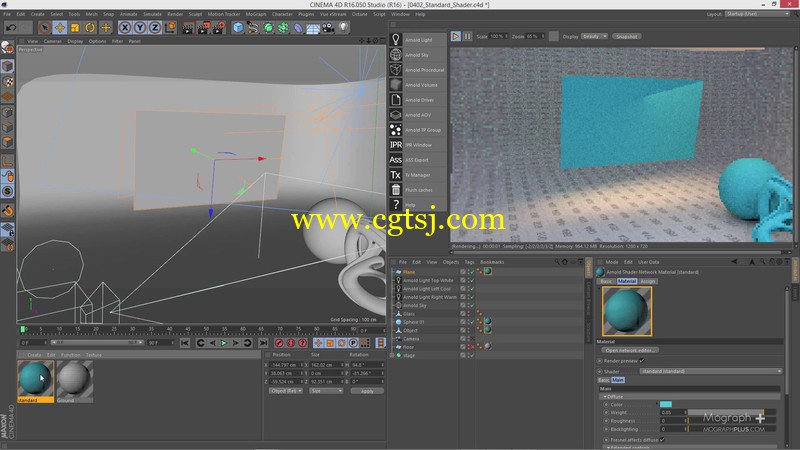This screenshot has width=800, height=450.
Task: Go to start of timeline
Action: pos(185,343)
